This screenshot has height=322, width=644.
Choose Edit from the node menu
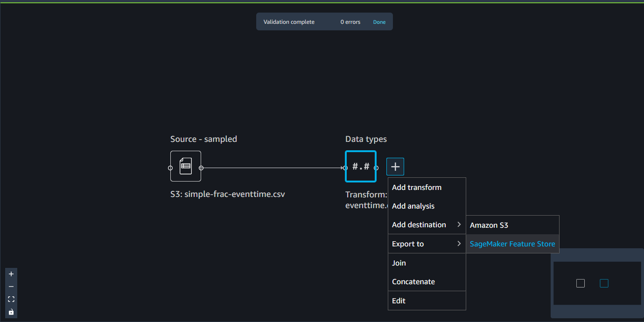(399, 301)
